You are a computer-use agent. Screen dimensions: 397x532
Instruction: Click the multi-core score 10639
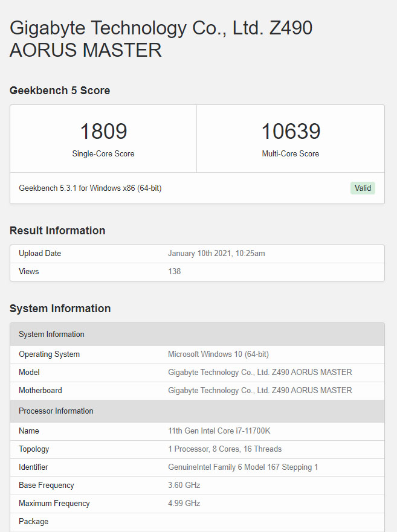click(x=291, y=131)
